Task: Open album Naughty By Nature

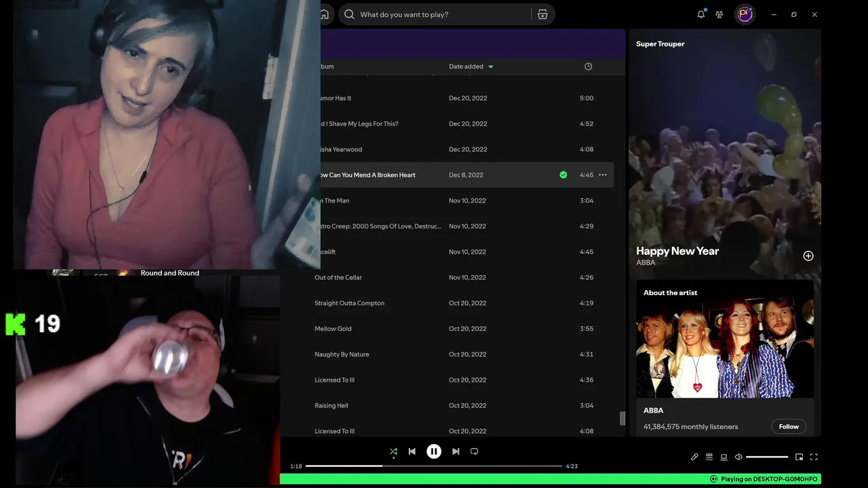Action: (x=342, y=354)
